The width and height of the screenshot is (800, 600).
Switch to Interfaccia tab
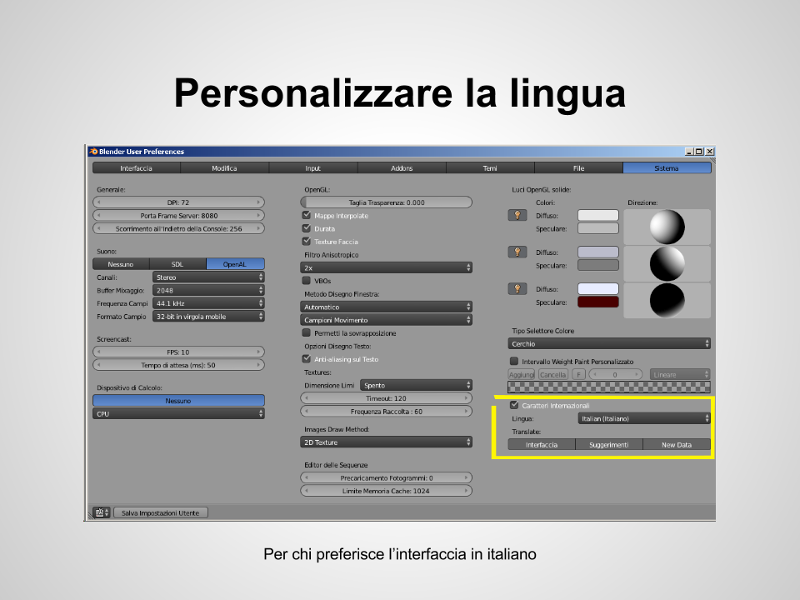coord(136,168)
